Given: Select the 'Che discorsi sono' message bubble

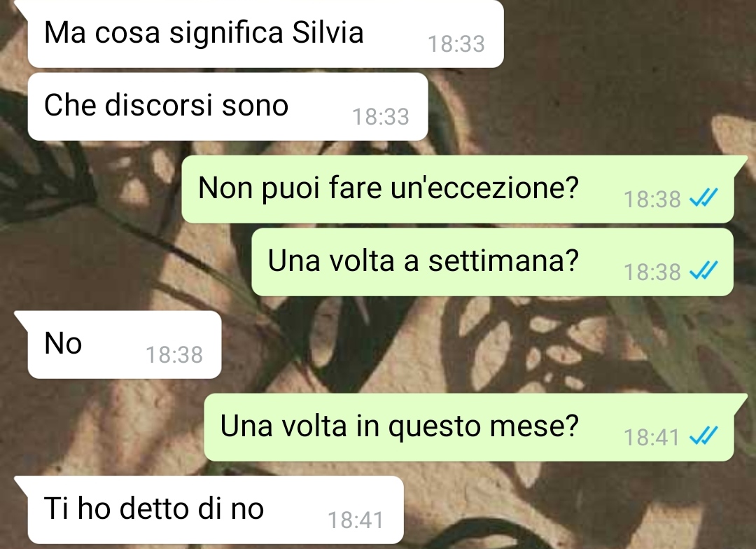Looking at the screenshot, I should (227, 106).
